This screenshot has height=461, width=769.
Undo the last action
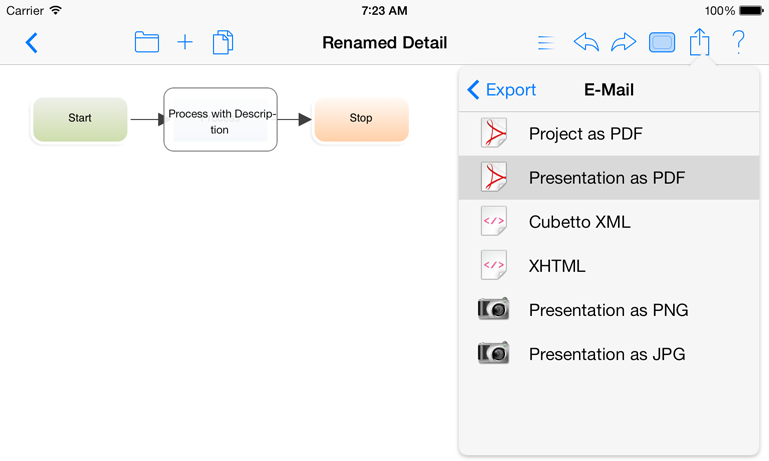586,42
